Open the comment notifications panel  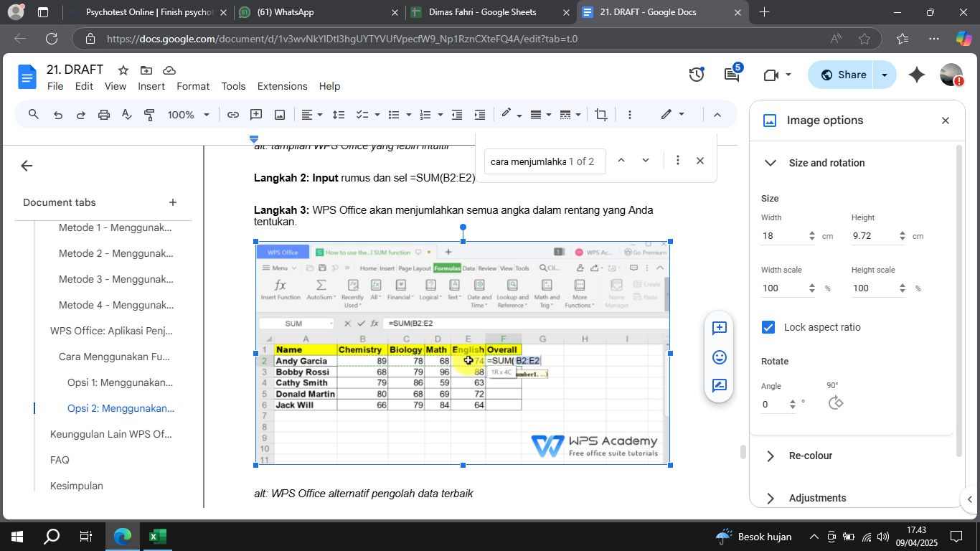[x=731, y=74]
